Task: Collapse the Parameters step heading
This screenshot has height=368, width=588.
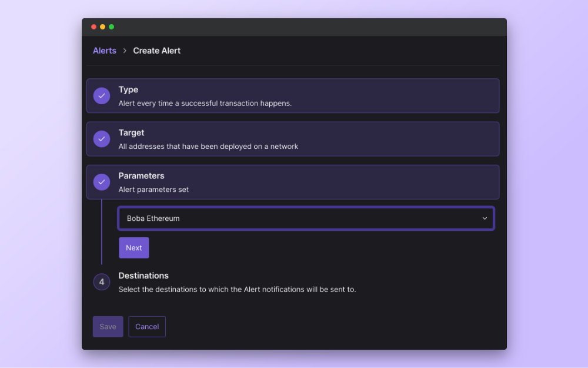Action: pyautogui.click(x=141, y=175)
